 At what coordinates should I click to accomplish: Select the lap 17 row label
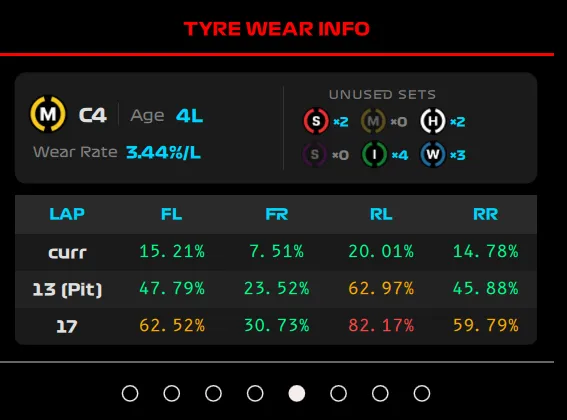[x=67, y=326]
